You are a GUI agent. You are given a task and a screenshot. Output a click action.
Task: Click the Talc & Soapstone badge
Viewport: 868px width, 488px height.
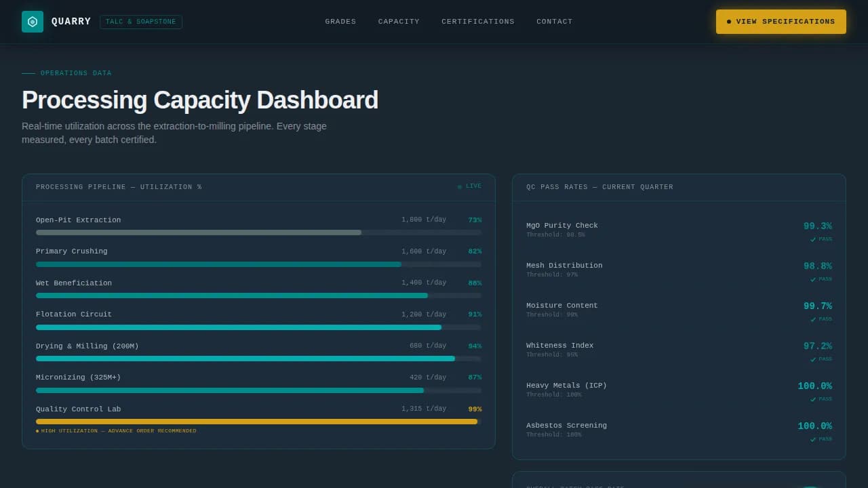(x=141, y=22)
